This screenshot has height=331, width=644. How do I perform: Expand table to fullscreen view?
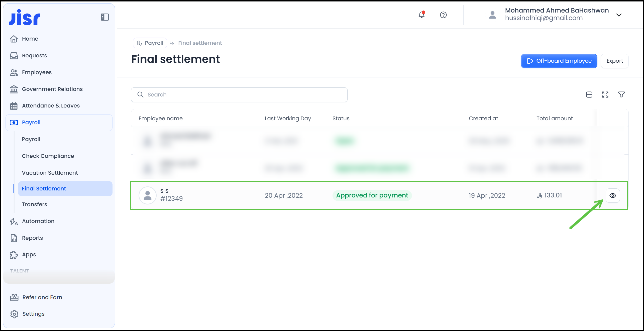(605, 94)
